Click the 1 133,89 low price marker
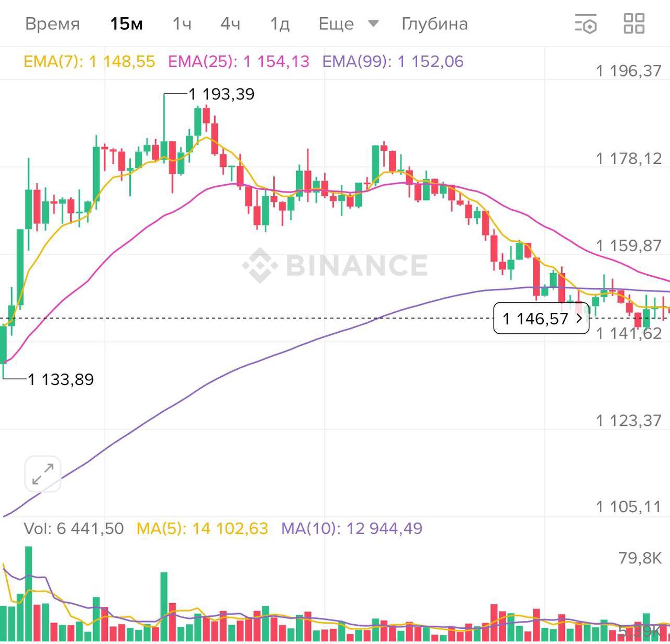670x644 pixels. (61, 379)
